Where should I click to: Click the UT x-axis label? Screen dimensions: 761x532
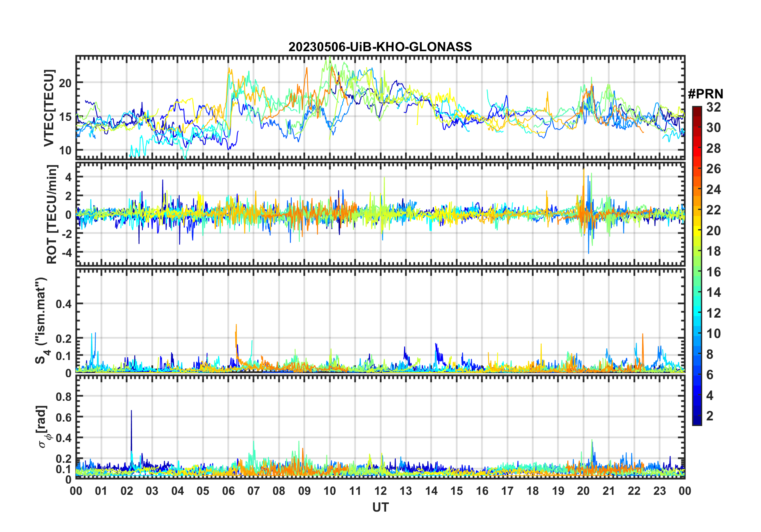pos(380,507)
